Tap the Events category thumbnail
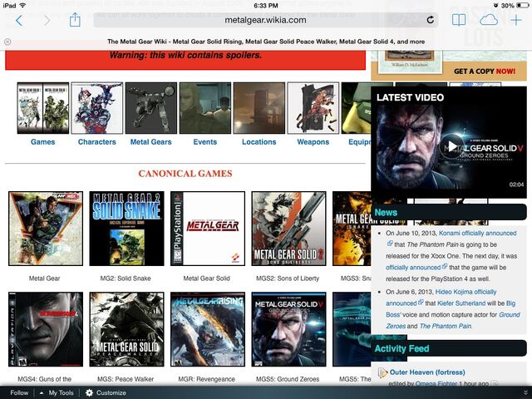Viewport: 532px width, 399px height. [205, 108]
